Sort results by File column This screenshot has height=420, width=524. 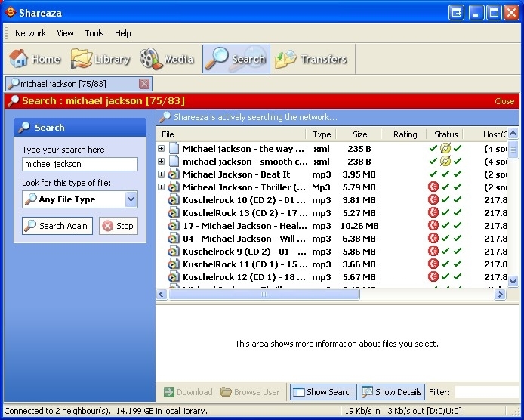point(230,134)
